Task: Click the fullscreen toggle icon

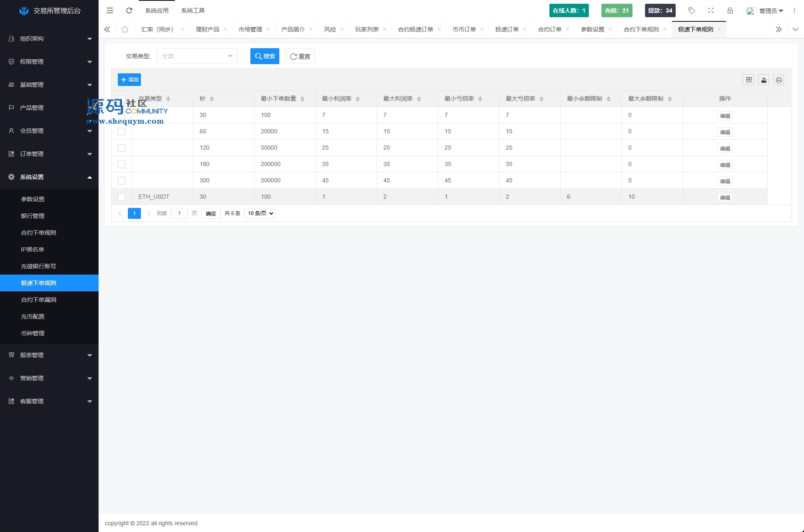Action: pyautogui.click(x=711, y=10)
